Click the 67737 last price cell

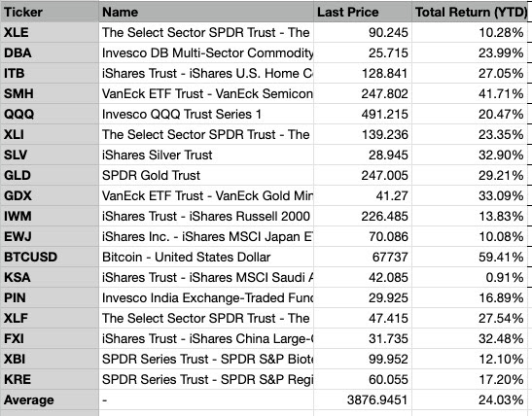363,257
